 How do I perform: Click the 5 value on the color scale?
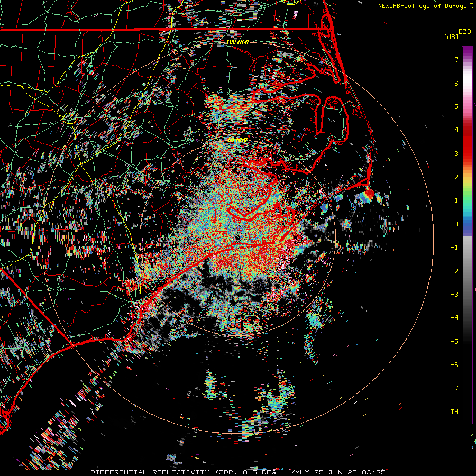456,106
